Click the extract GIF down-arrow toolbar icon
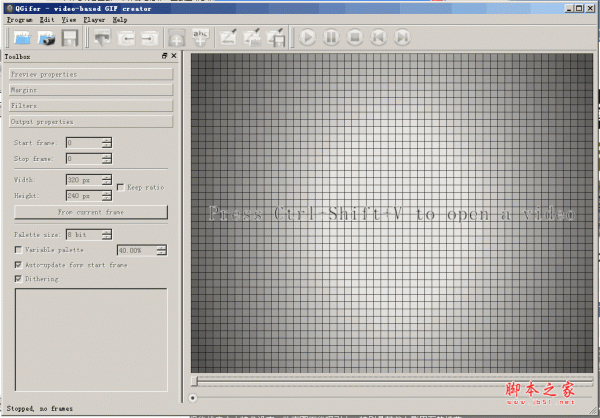Screen dimensions: 600x418 102,37
